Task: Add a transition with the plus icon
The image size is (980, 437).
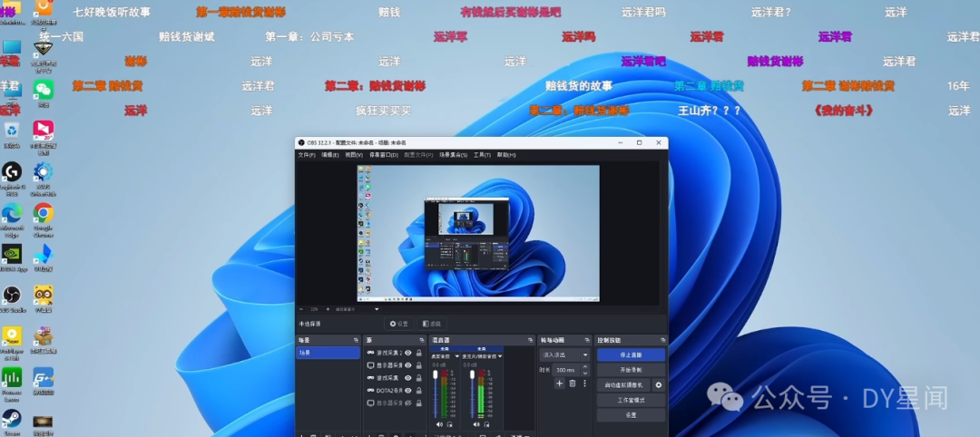Action: (x=559, y=384)
